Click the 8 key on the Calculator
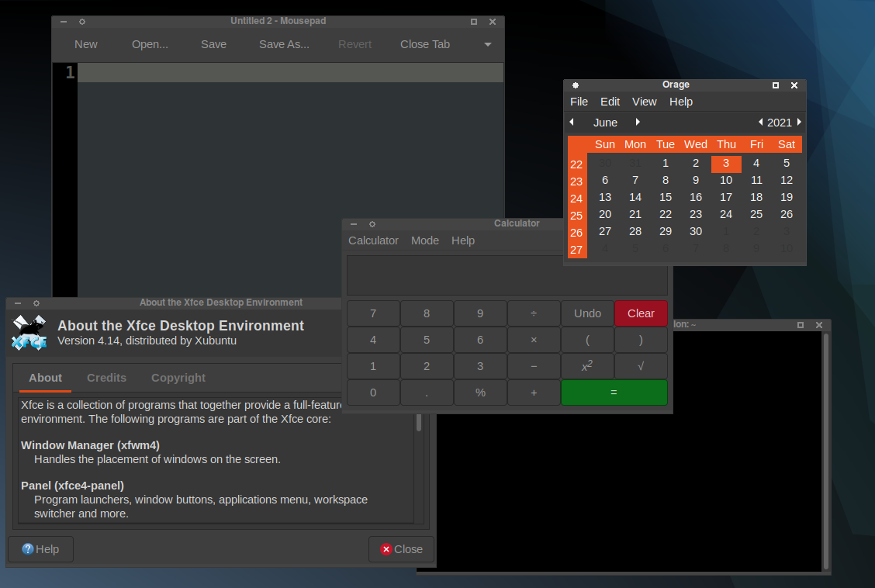Screen dimensions: 875x588 click(x=427, y=313)
